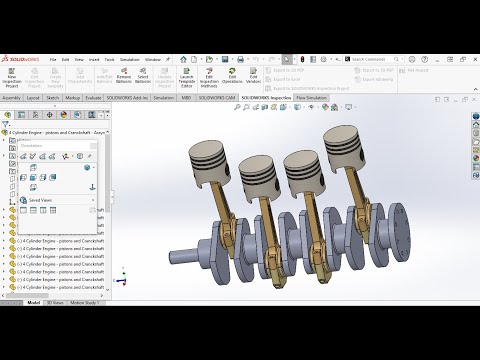
Task: Click Zoom to Area magnifier icon
Action: (x=246, y=107)
